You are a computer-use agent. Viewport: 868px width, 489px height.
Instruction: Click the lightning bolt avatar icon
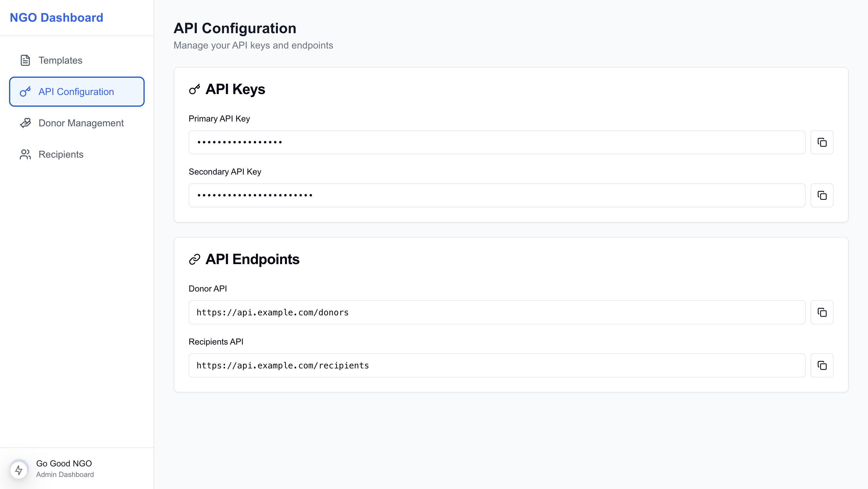(19, 469)
